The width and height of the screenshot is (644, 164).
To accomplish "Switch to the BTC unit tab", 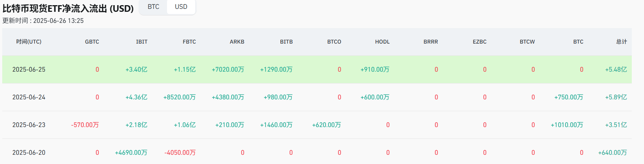I will pos(153,7).
